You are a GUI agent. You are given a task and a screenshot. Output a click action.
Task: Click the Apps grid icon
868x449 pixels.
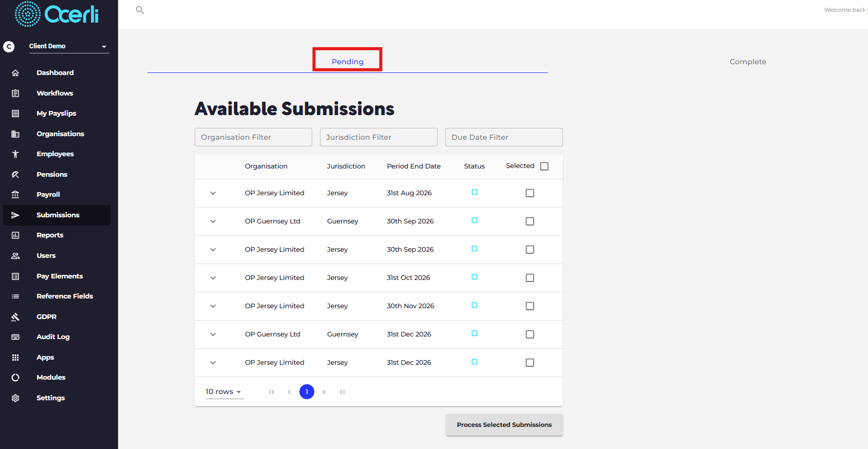click(x=15, y=358)
